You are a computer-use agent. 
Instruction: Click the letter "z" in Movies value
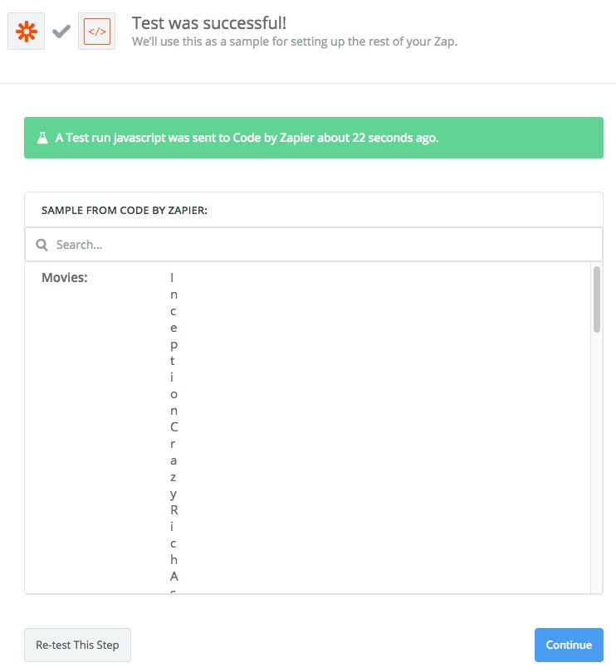tap(174, 477)
